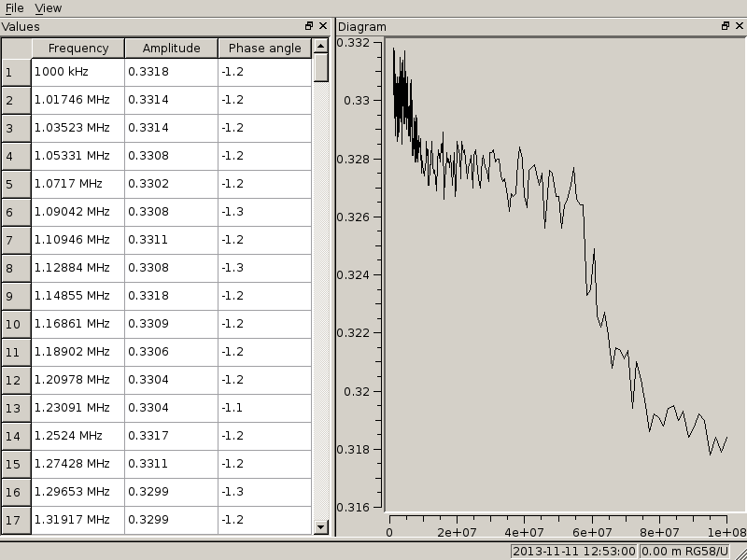Select amplitude cell 0.3317 in row 14
Screen dimensions: 747x560
pos(171,436)
